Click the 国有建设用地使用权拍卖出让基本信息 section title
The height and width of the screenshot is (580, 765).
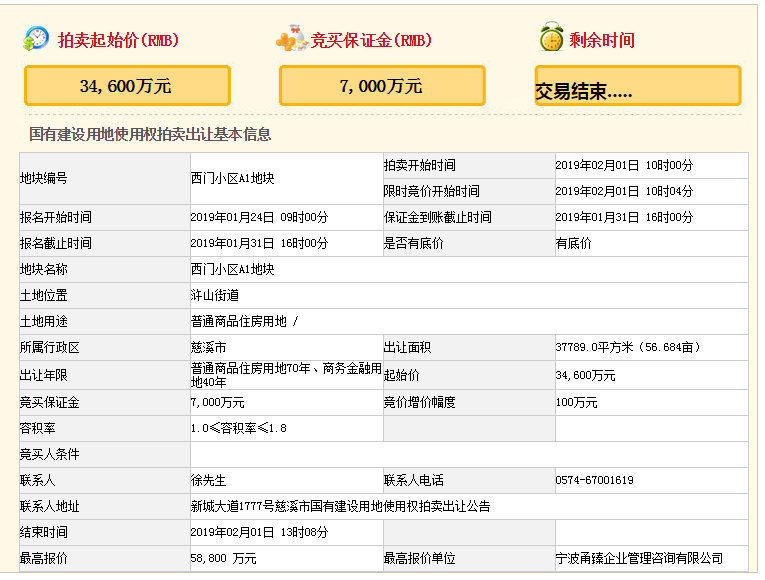pyautogui.click(x=150, y=134)
